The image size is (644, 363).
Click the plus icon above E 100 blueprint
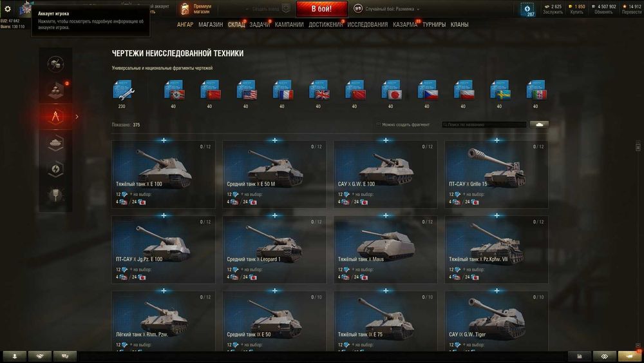coord(164,140)
